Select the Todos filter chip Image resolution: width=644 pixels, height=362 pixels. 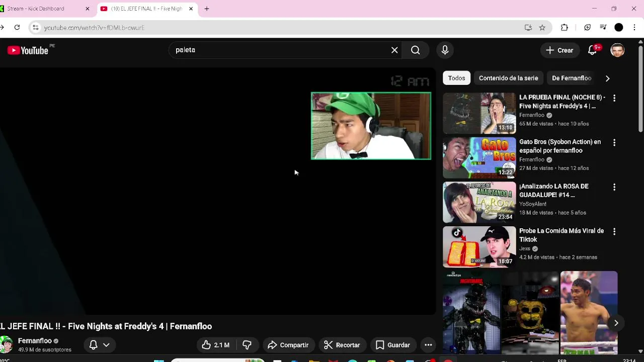456,78
